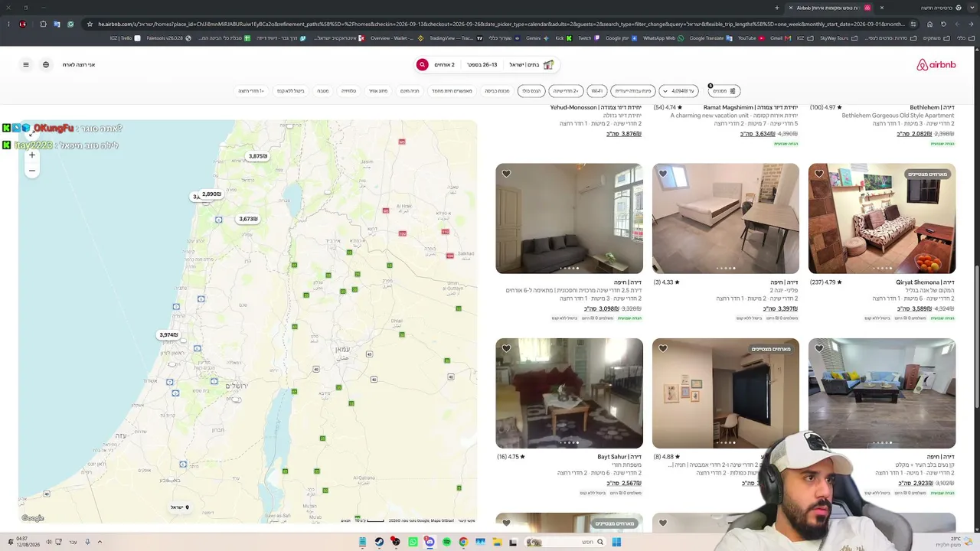The height and width of the screenshot is (551, 980).
Task: Save the Bayt Sahur listing to wishlist
Action: coord(507,349)
